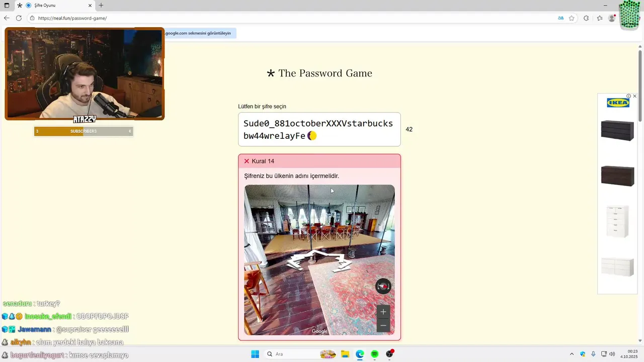The image size is (644, 362).
Task: Click the Kural 14 header text
Action: 263,161
